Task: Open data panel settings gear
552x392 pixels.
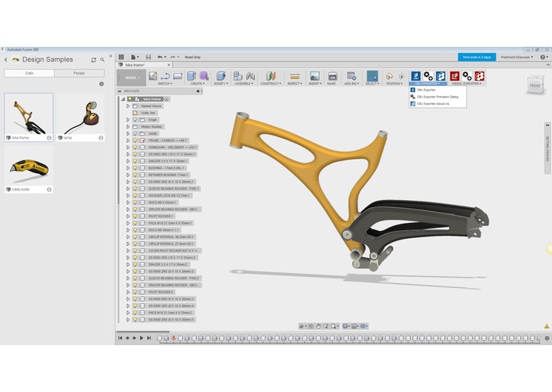Action: click(102, 83)
